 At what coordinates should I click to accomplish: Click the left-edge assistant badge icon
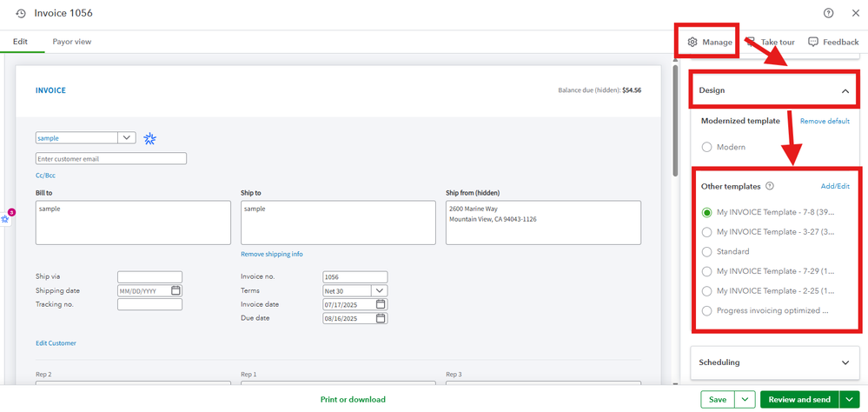pyautogui.click(x=7, y=218)
